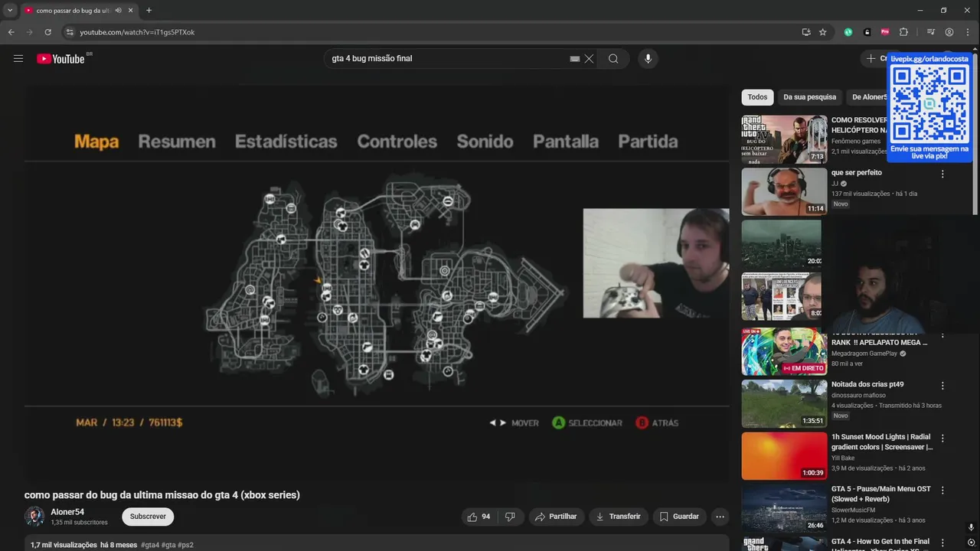The width and height of the screenshot is (980, 551).
Task: Click the magnifier search button
Action: pyautogui.click(x=613, y=59)
